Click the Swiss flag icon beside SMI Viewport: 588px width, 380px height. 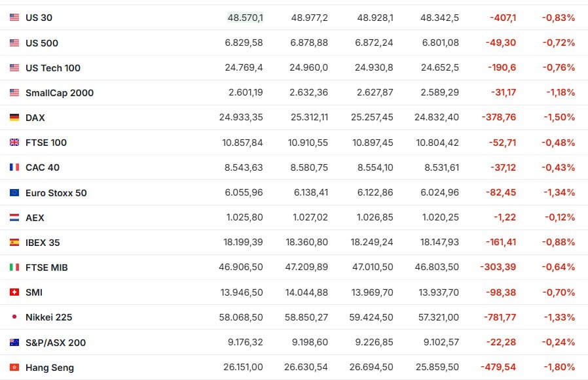point(14,292)
